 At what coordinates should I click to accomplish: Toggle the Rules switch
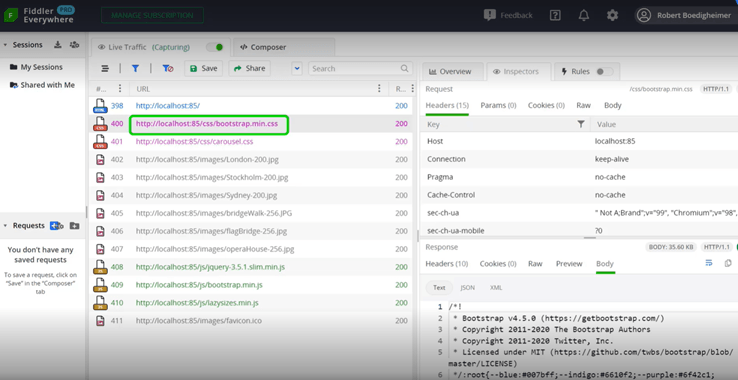(x=604, y=72)
